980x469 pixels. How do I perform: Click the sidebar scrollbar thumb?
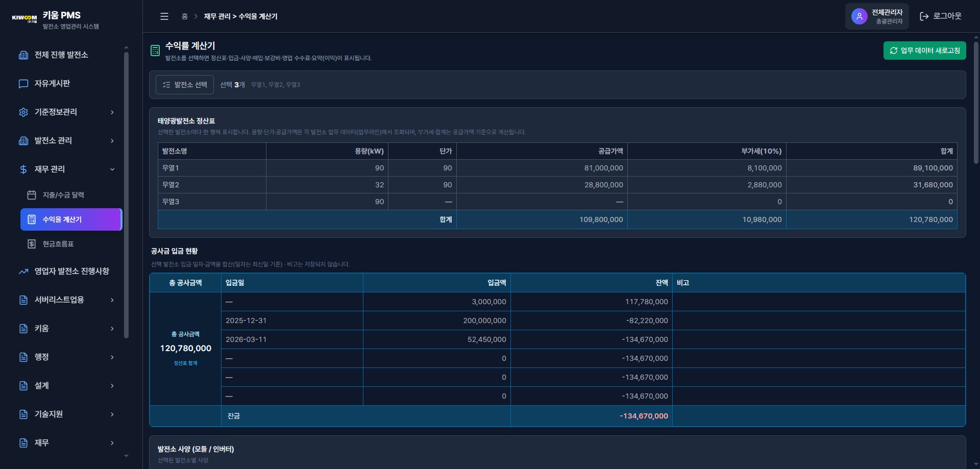click(x=126, y=195)
